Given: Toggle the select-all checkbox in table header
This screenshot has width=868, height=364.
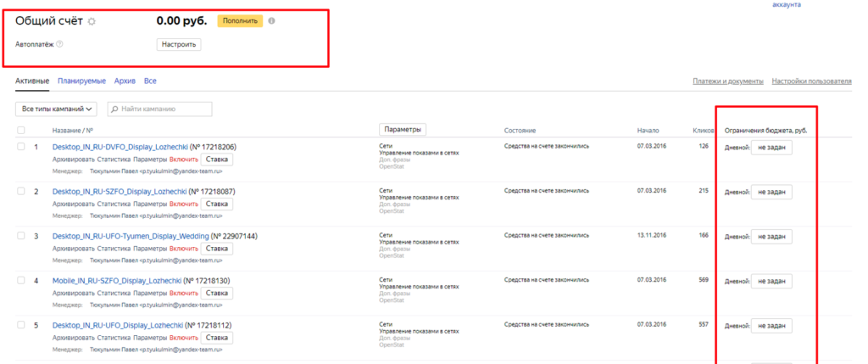Looking at the screenshot, I should pos(21,131).
